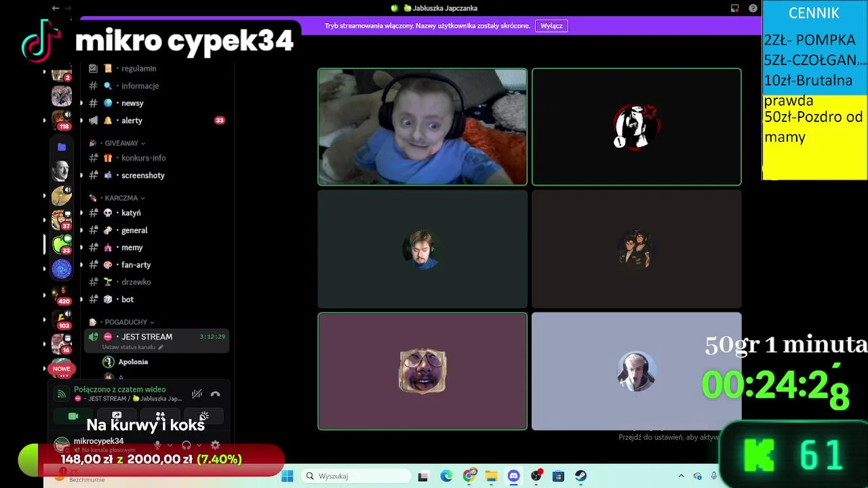Open the green apple server icon
This screenshot has width=868, height=488.
pos(62,244)
